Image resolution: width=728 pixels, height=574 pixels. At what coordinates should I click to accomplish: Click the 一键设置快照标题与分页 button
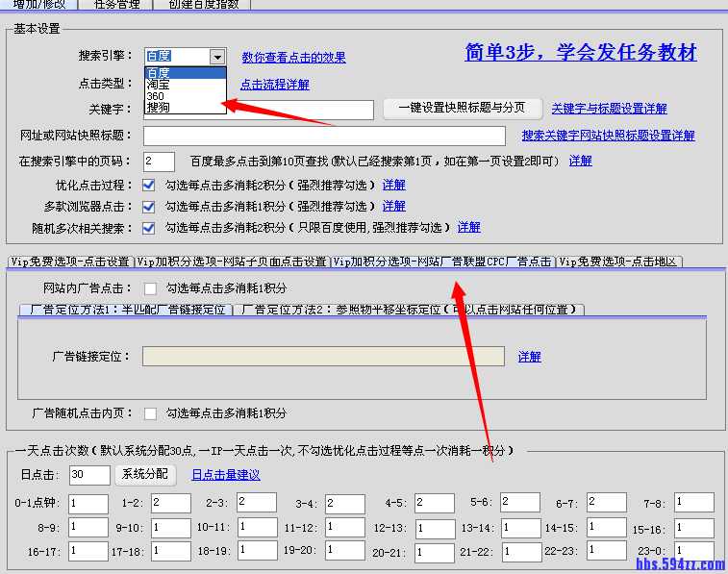[460, 109]
